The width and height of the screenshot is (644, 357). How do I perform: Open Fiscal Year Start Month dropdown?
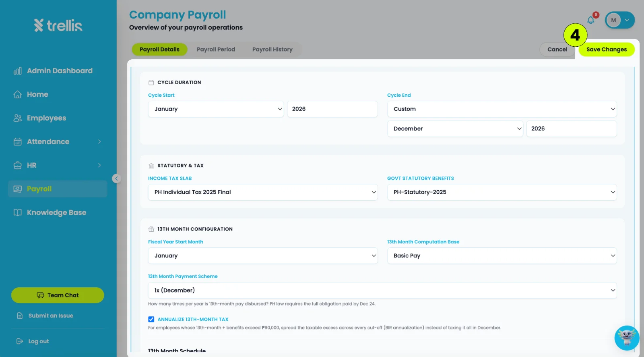click(263, 256)
